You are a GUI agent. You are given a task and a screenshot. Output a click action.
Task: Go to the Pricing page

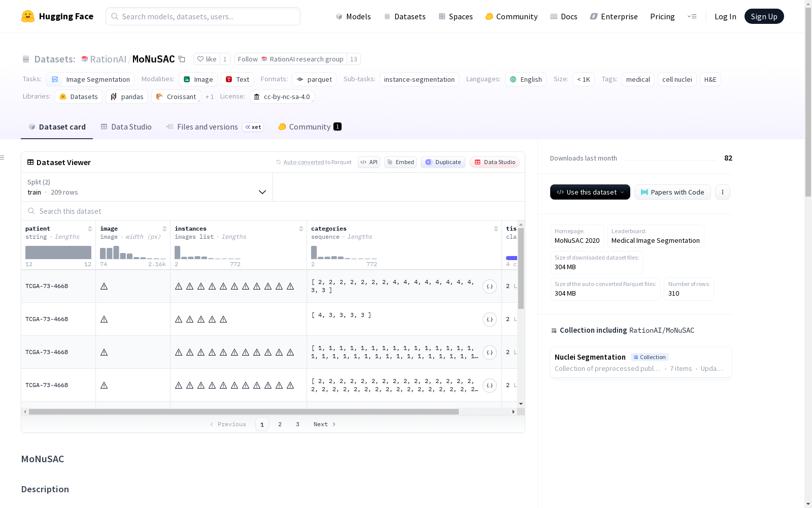tap(662, 16)
